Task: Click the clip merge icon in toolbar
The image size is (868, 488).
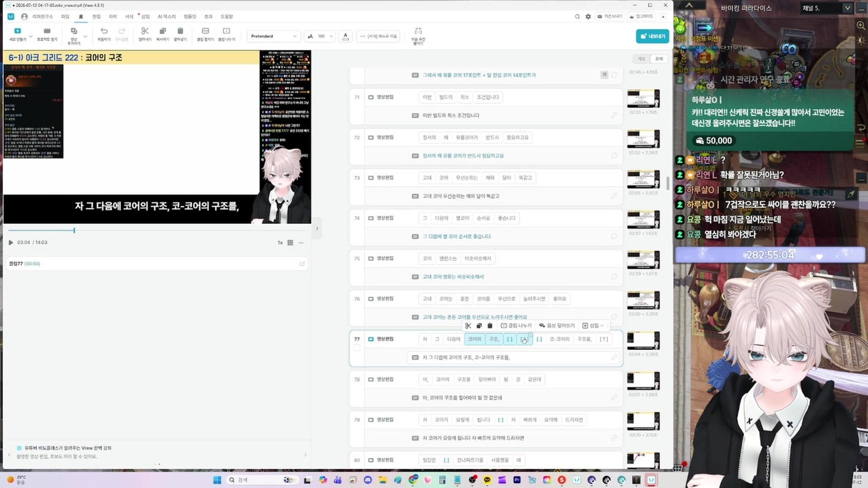Action: point(205,31)
